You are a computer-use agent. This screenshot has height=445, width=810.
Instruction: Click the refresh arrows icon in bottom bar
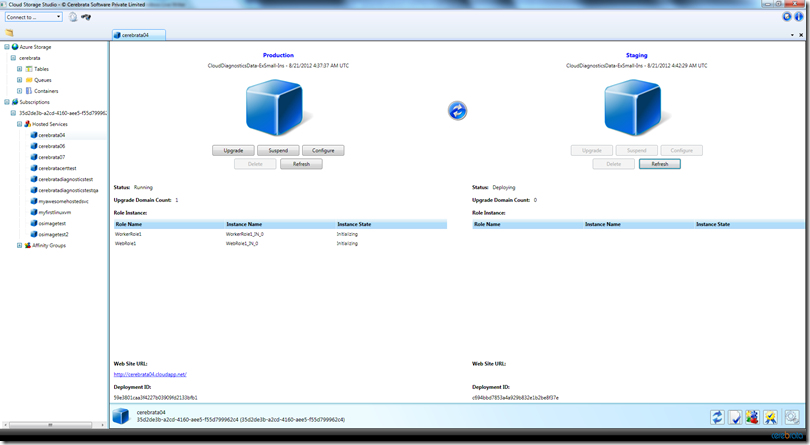tap(717, 417)
